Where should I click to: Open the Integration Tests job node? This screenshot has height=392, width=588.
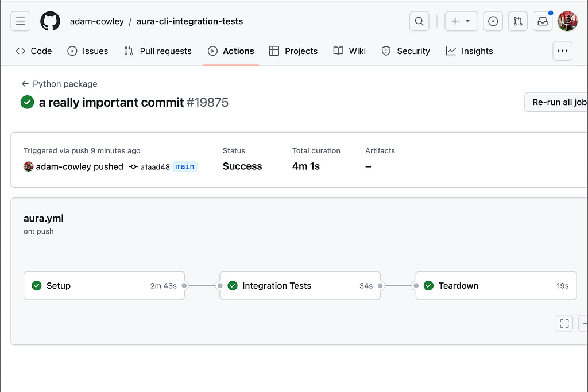300,286
